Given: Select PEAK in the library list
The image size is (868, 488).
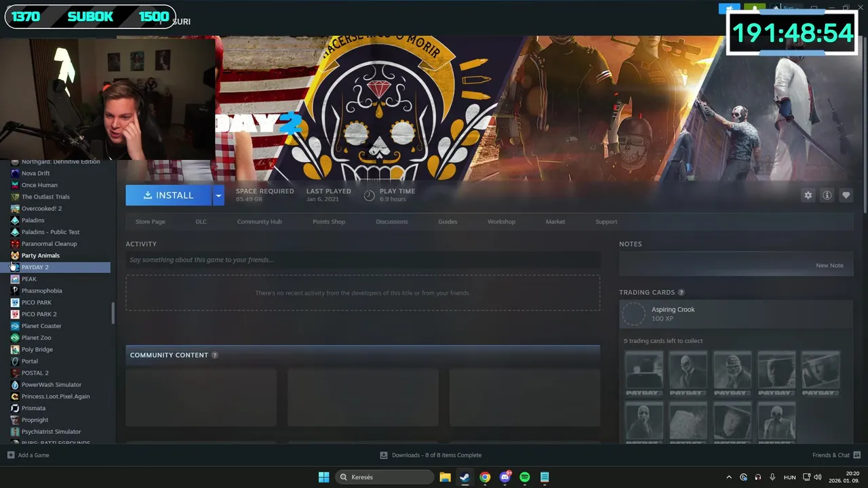Looking at the screenshot, I should (29, 279).
